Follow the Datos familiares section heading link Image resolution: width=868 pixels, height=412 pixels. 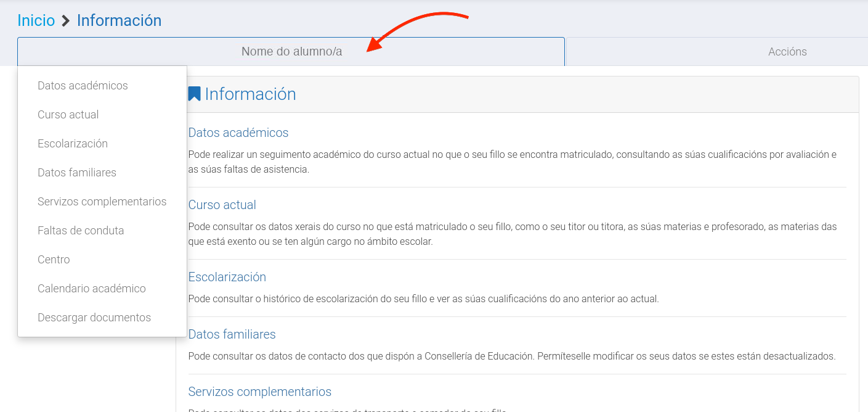[x=232, y=334]
